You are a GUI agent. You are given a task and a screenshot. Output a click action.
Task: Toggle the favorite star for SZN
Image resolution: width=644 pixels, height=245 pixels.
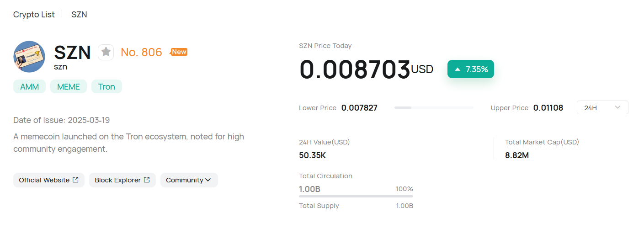106,52
